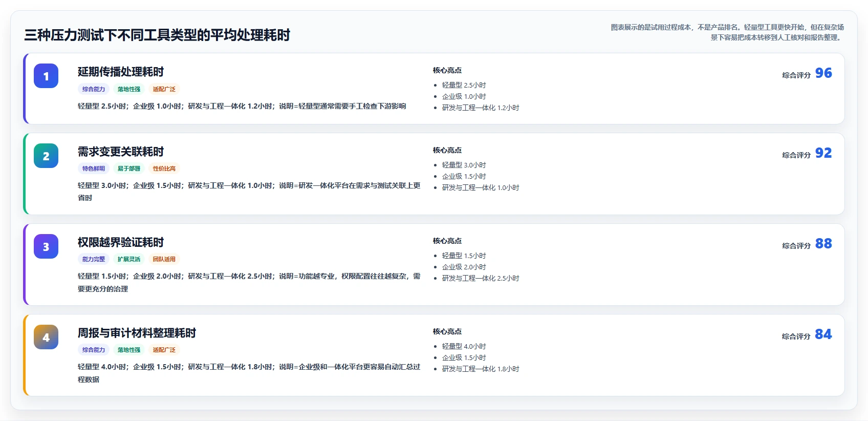
Task: Click 核心亮点 heading in 需求变更关联耗时 card
Action: click(447, 150)
